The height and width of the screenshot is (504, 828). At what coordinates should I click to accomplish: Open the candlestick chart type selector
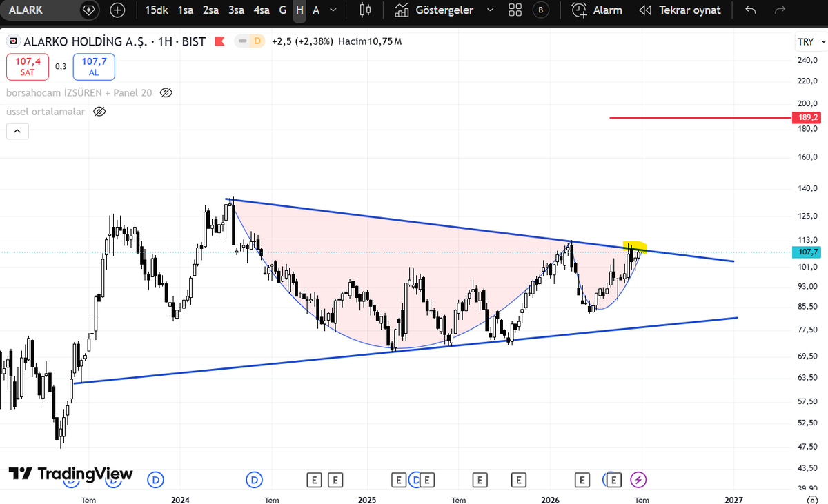pos(366,10)
